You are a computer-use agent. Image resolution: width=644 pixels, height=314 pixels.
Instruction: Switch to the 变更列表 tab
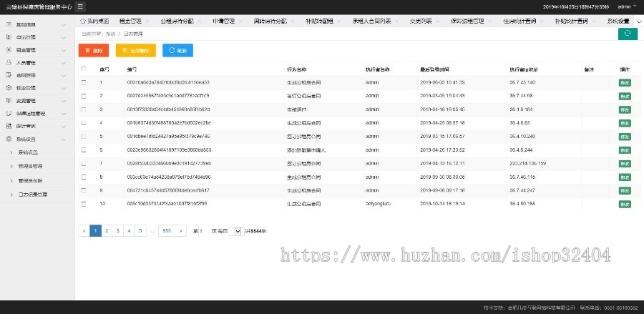[420, 21]
